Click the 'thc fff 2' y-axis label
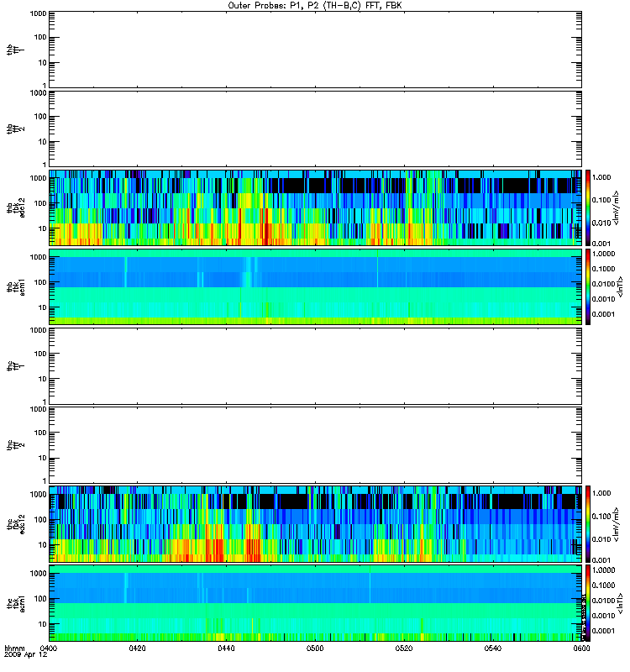Screen dimensions: 630x672 tap(15, 445)
